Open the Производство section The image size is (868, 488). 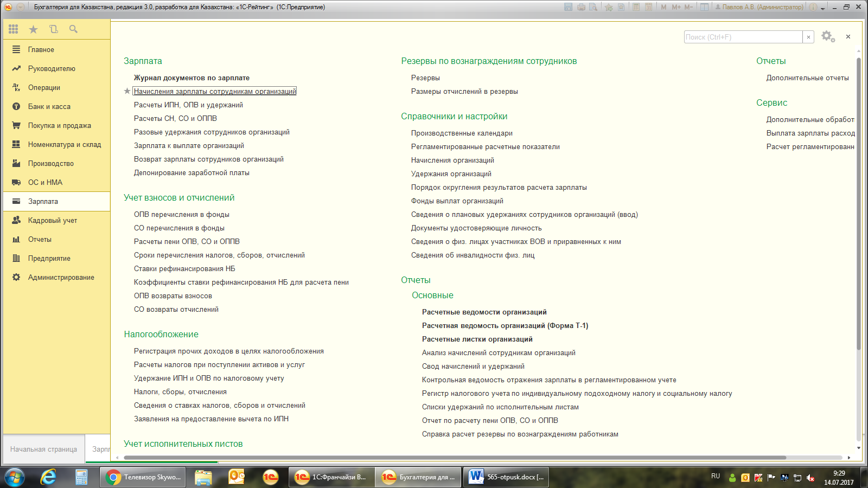click(x=56, y=163)
